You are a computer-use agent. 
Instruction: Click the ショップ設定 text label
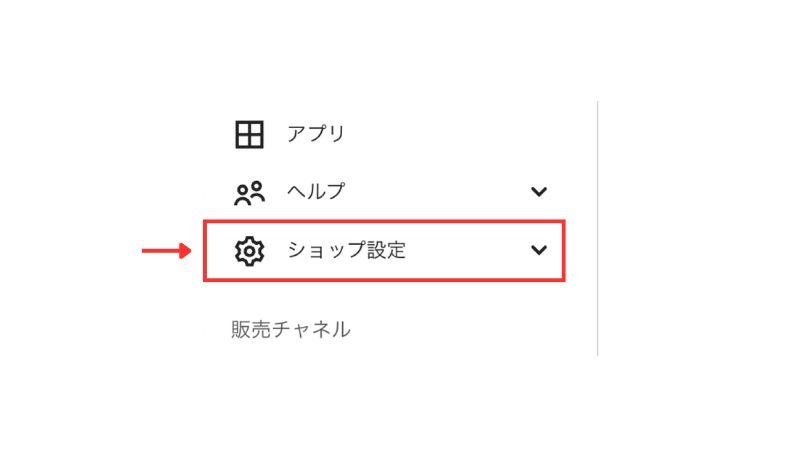(x=346, y=250)
